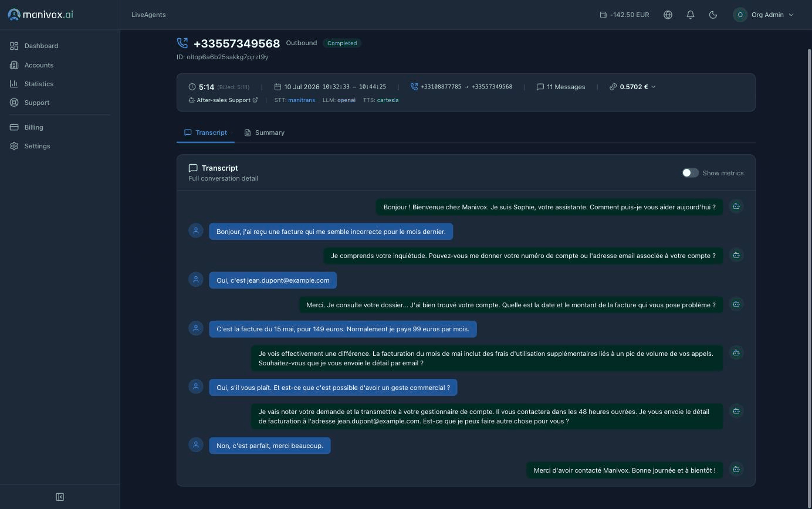This screenshot has width=812, height=509.
Task: Click the bot icon beside 'Je comprends votre inquiétude'
Action: coord(736,254)
